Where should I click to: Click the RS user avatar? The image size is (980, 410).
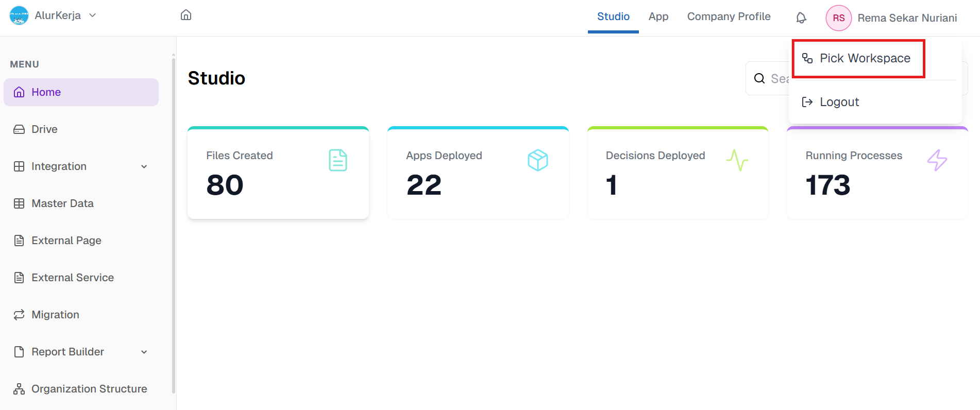tap(838, 18)
